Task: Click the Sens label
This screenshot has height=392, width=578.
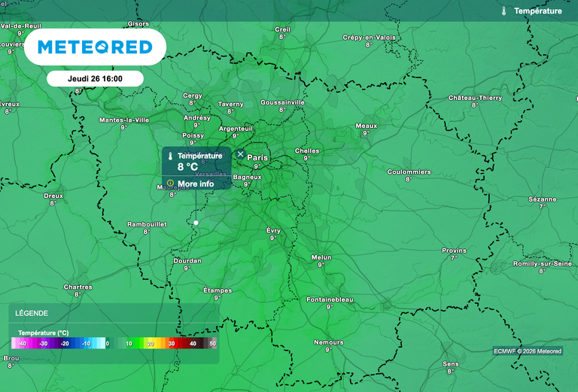Action: tap(451, 364)
